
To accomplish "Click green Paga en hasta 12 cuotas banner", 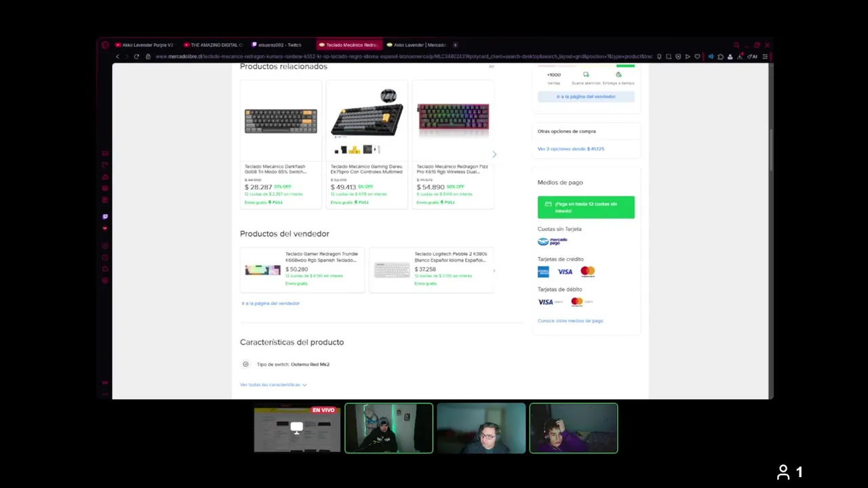I will tap(586, 207).
